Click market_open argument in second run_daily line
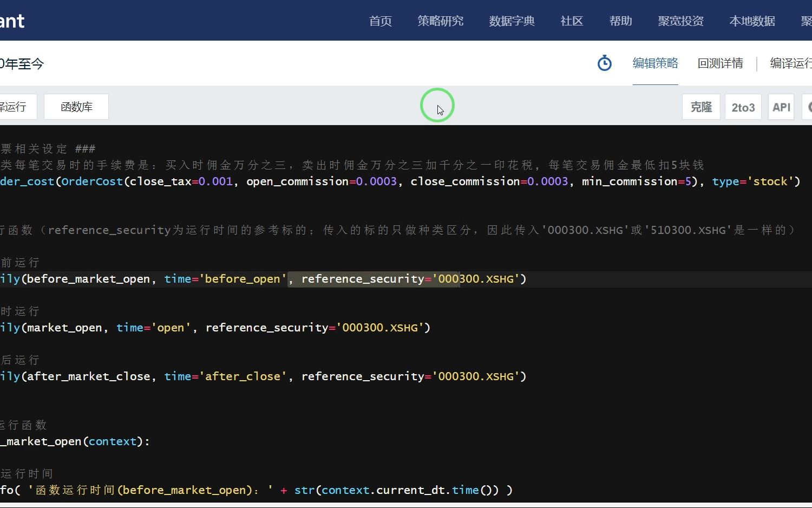 click(x=64, y=328)
